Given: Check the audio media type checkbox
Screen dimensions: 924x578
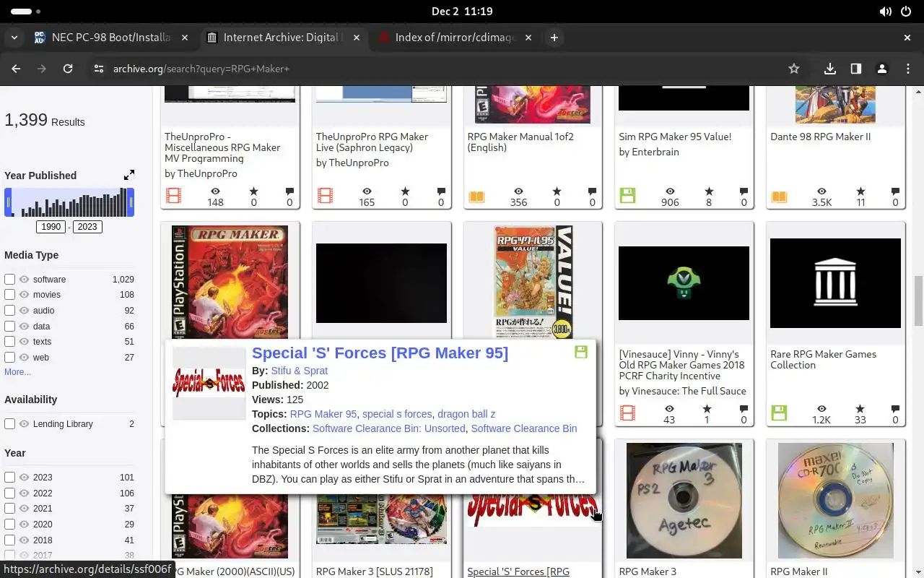Looking at the screenshot, I should (10, 311).
